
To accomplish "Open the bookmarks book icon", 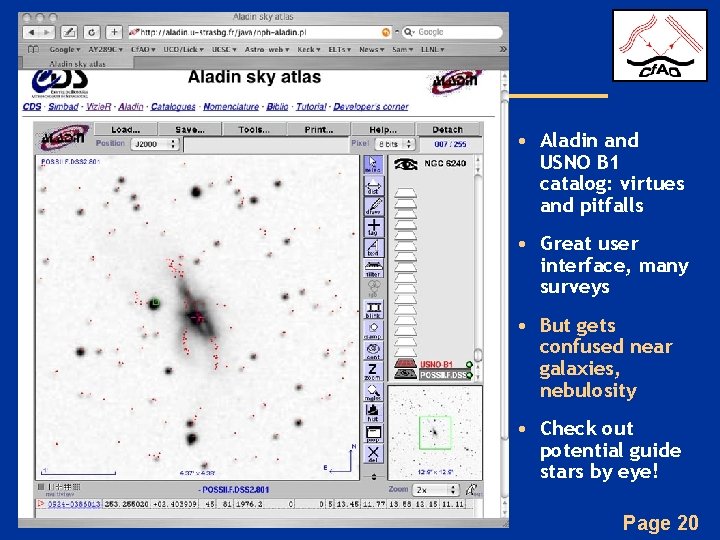I will (x=33, y=50).
